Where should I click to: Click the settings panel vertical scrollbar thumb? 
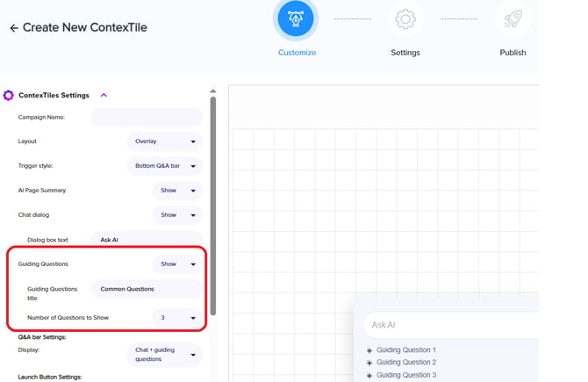tap(213, 205)
